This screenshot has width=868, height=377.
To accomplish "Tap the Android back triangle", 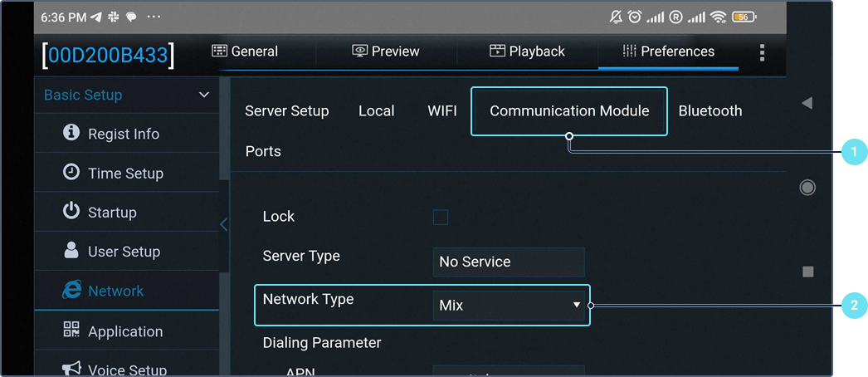I will coord(807,103).
